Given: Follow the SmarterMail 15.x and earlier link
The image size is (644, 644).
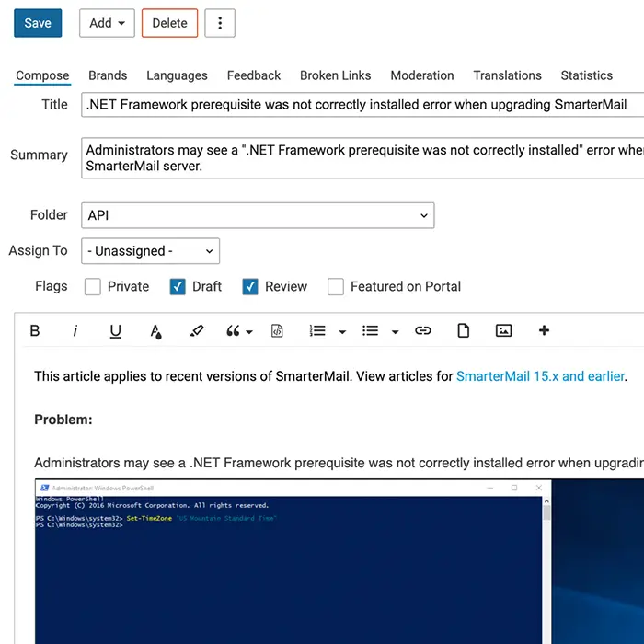Looking at the screenshot, I should [540, 376].
